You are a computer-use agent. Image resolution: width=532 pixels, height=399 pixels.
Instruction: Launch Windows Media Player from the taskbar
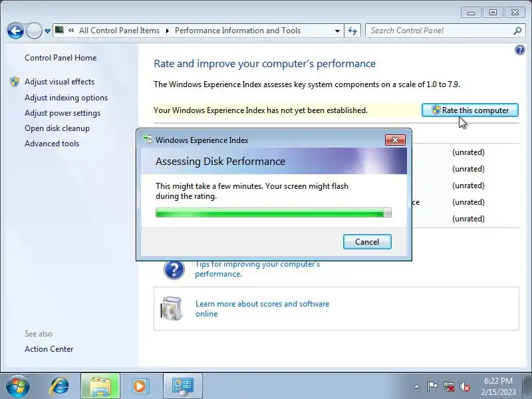[140, 386]
